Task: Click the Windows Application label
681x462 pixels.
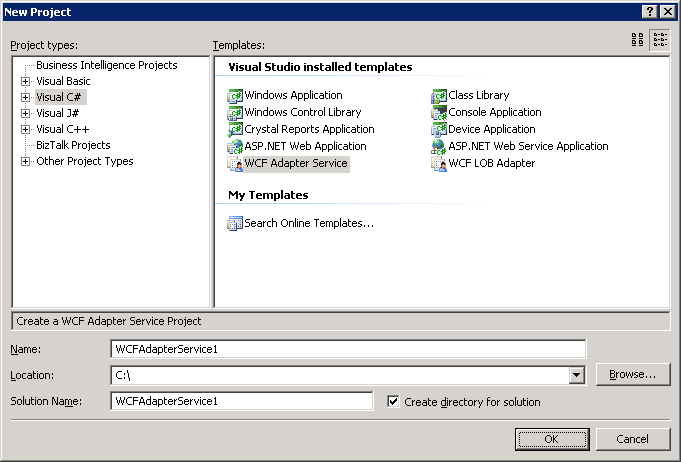Action: 293,95
